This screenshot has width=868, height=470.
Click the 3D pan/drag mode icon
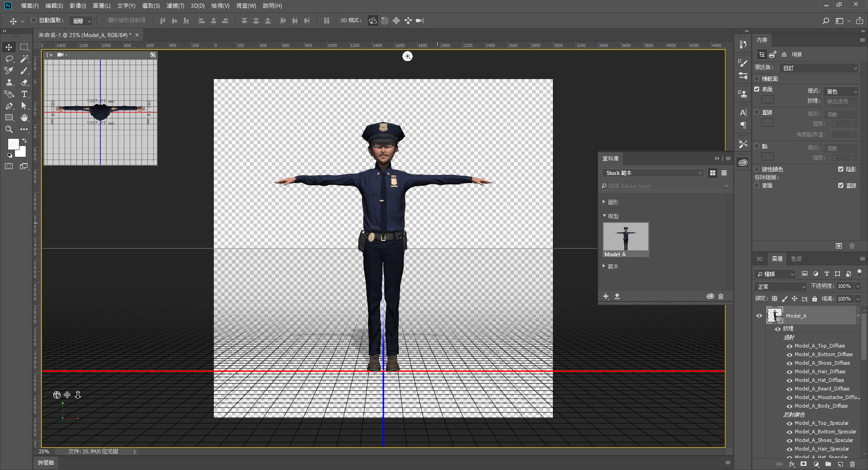click(396, 21)
